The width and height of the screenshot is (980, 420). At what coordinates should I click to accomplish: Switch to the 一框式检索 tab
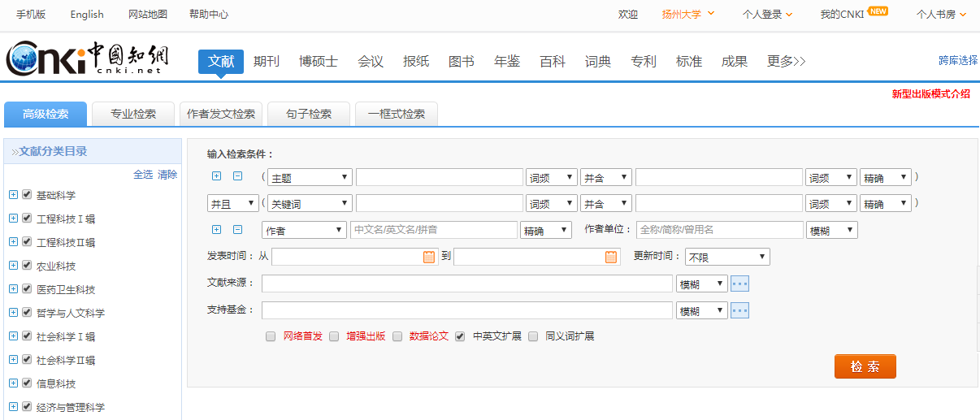[397, 114]
